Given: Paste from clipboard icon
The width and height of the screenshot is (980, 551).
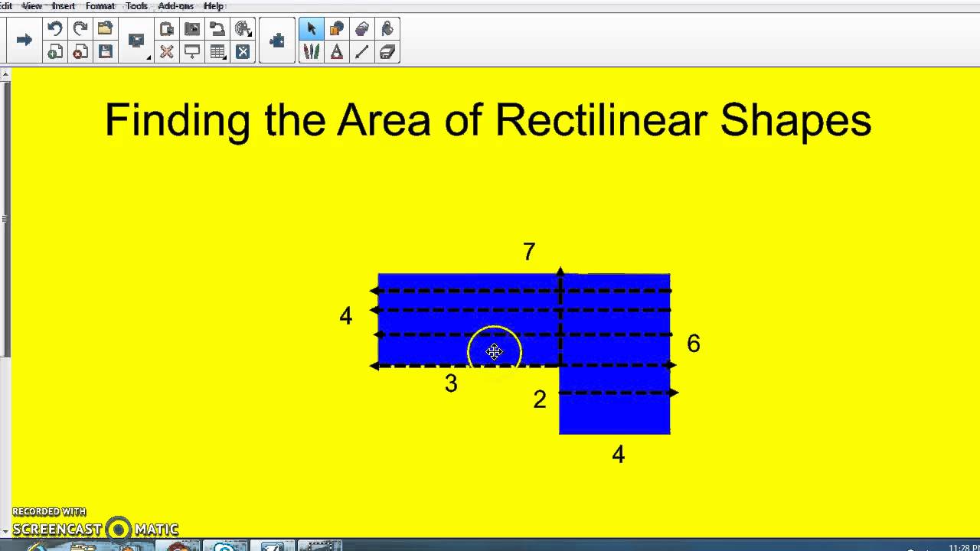Looking at the screenshot, I should click(167, 29).
